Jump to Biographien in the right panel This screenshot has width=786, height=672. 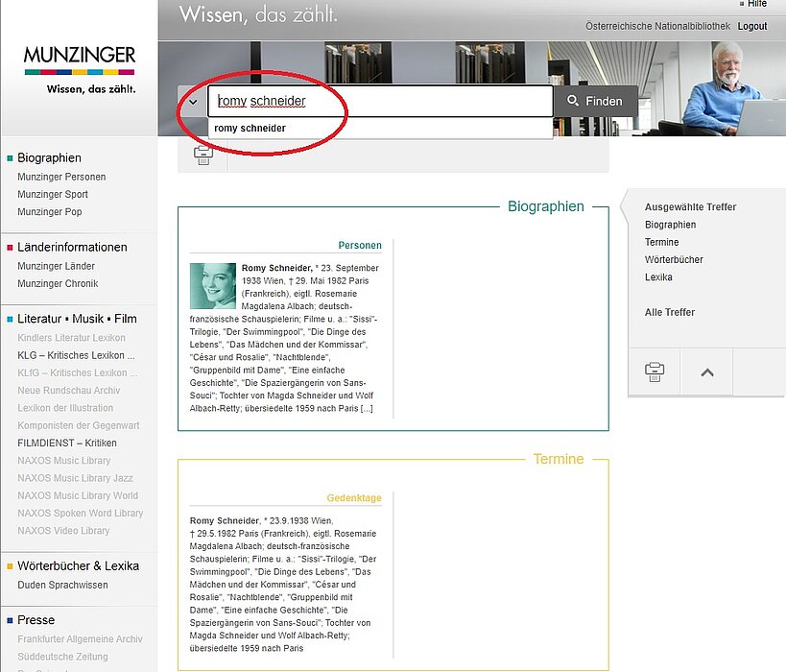[x=670, y=225]
